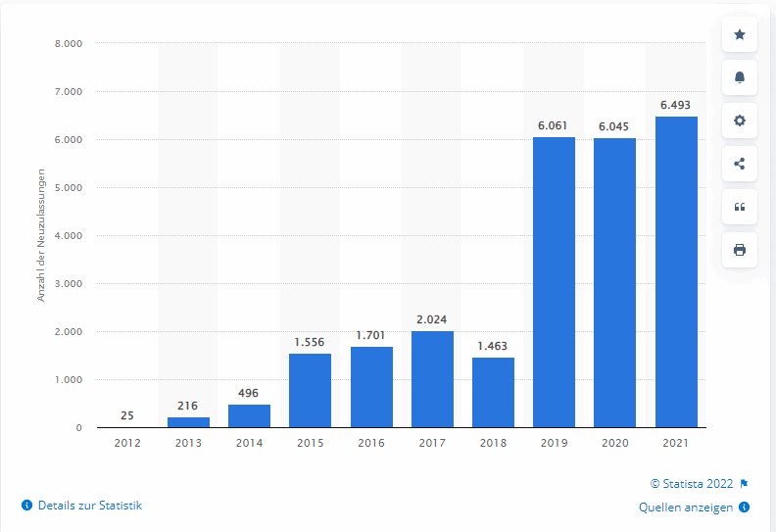The width and height of the screenshot is (776, 532).
Task: Click the value label 1.701
Action: click(x=370, y=335)
